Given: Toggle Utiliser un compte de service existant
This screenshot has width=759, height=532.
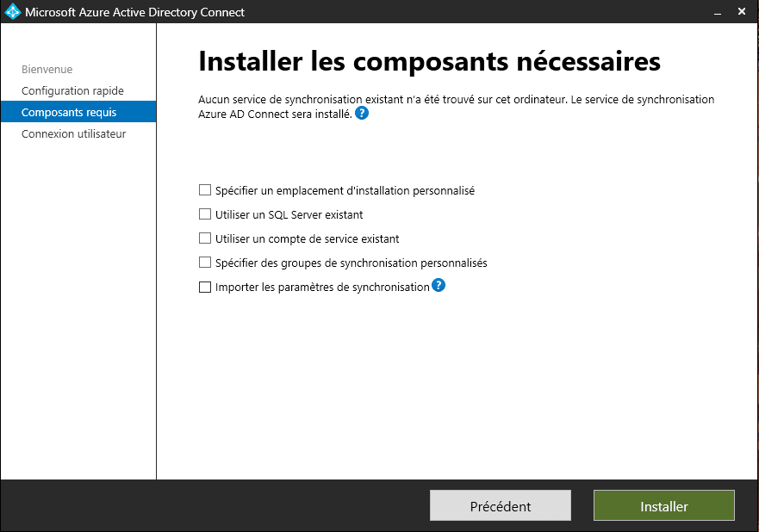Looking at the screenshot, I should (x=205, y=238).
